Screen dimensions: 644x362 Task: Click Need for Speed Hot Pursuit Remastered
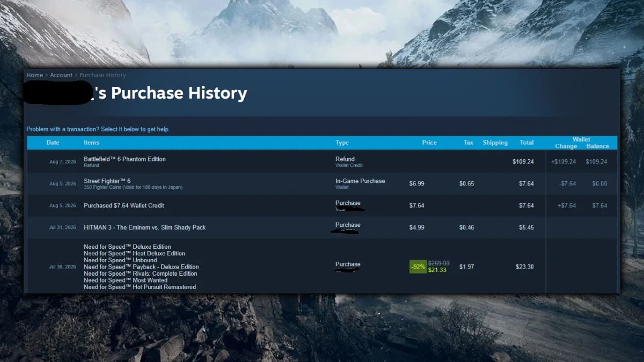(140, 287)
